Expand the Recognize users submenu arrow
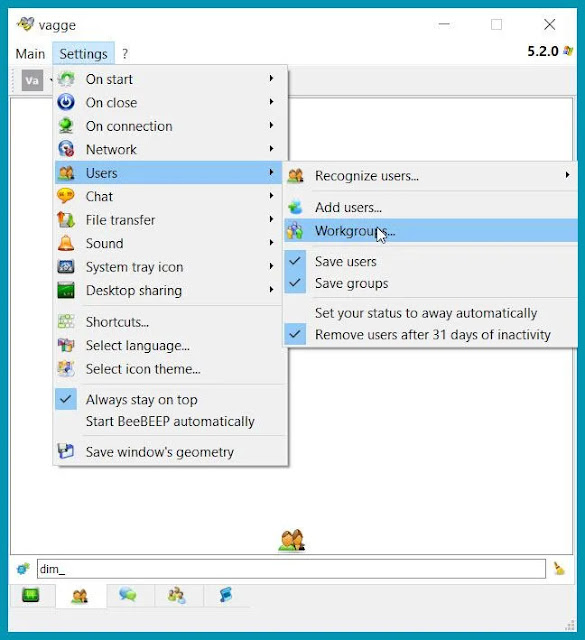585x640 pixels. point(567,175)
